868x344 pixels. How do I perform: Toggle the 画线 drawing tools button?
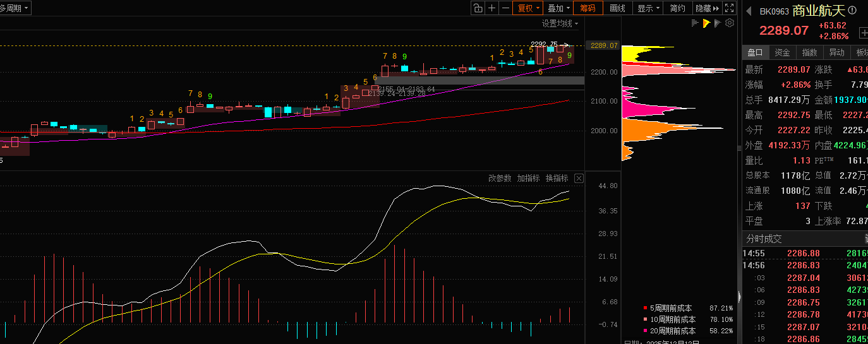[617, 8]
